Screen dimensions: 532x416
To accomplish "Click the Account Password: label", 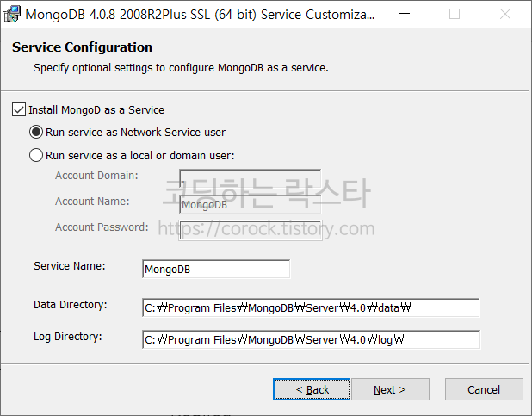I will (102, 227).
